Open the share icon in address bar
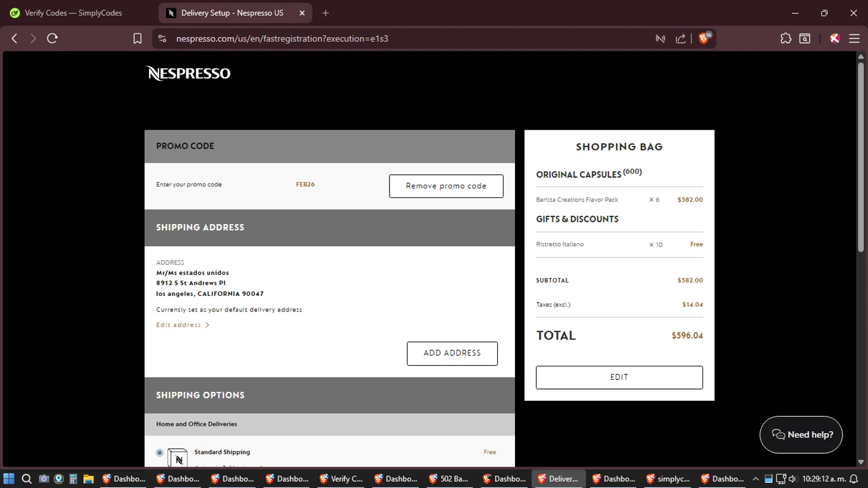The height and width of the screenshot is (488, 868). (681, 38)
